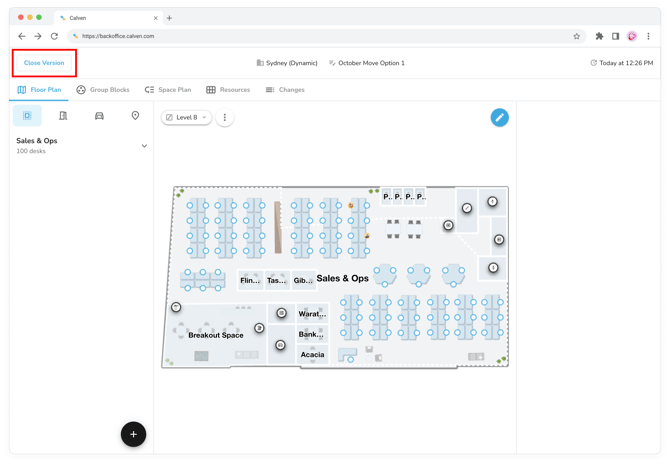The image size is (670, 465).
Task: Select the desks view icon in sidebar
Action: point(27,116)
